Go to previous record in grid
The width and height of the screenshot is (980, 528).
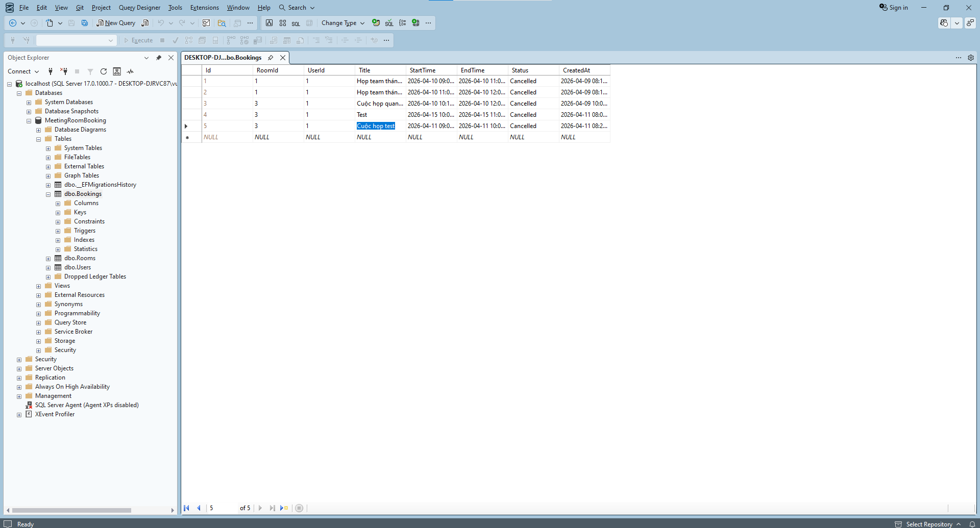[199, 508]
